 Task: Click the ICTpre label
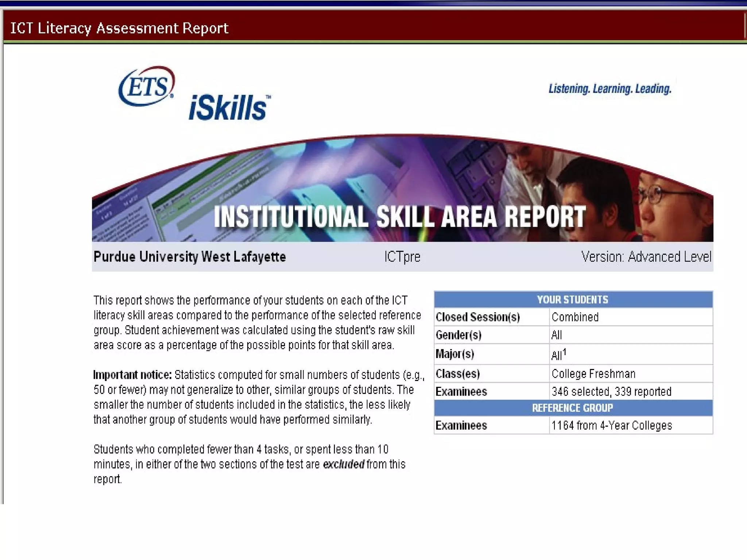402,257
